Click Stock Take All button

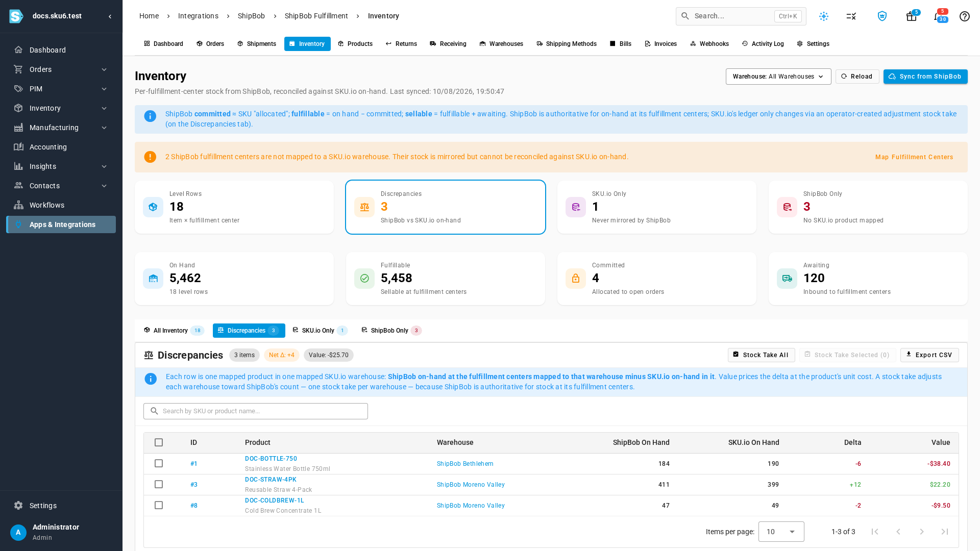tap(761, 355)
